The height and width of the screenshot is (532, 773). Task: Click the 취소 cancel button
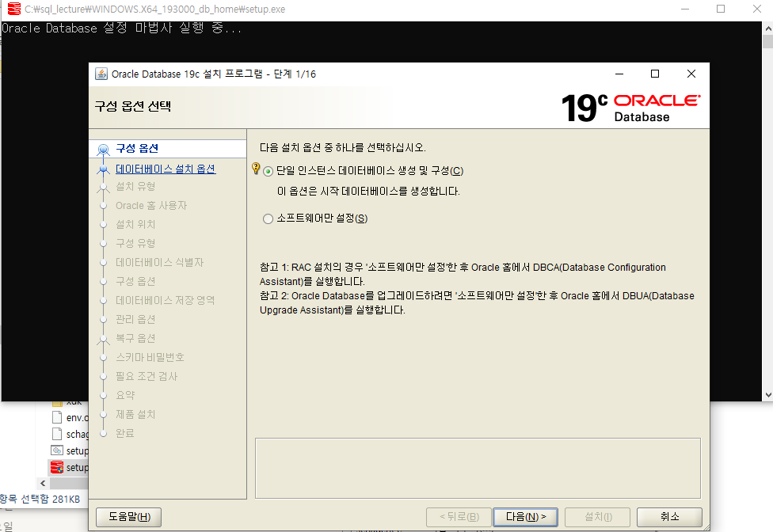[669, 517]
